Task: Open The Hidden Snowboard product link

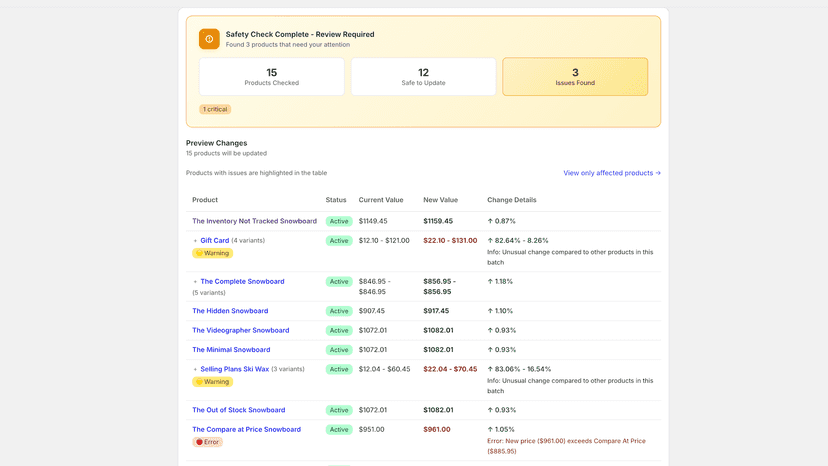Action: [230, 311]
